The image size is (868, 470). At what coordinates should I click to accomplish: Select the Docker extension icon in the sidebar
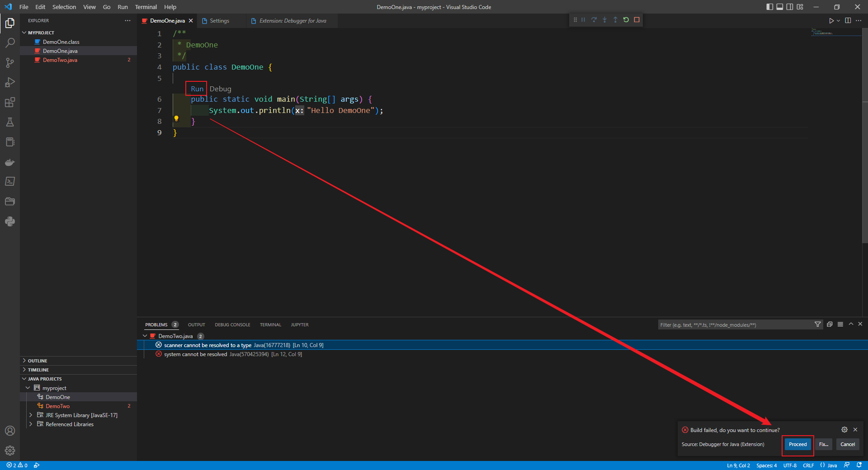pos(10,162)
